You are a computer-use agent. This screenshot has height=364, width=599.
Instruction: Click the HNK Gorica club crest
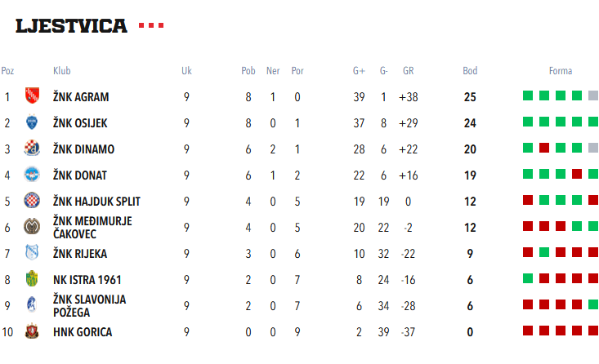[32, 332]
